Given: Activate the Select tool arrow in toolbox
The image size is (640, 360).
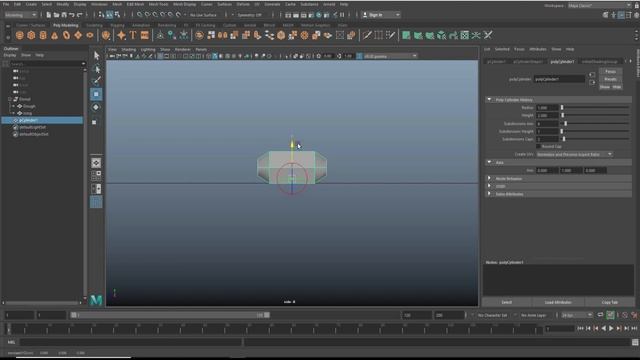Looking at the screenshot, I should [96, 56].
